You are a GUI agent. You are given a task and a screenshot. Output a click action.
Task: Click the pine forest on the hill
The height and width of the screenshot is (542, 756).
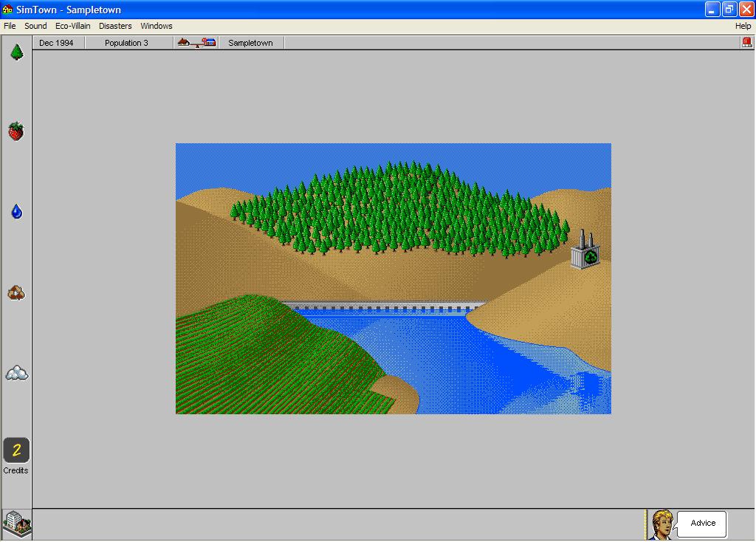[399, 209]
